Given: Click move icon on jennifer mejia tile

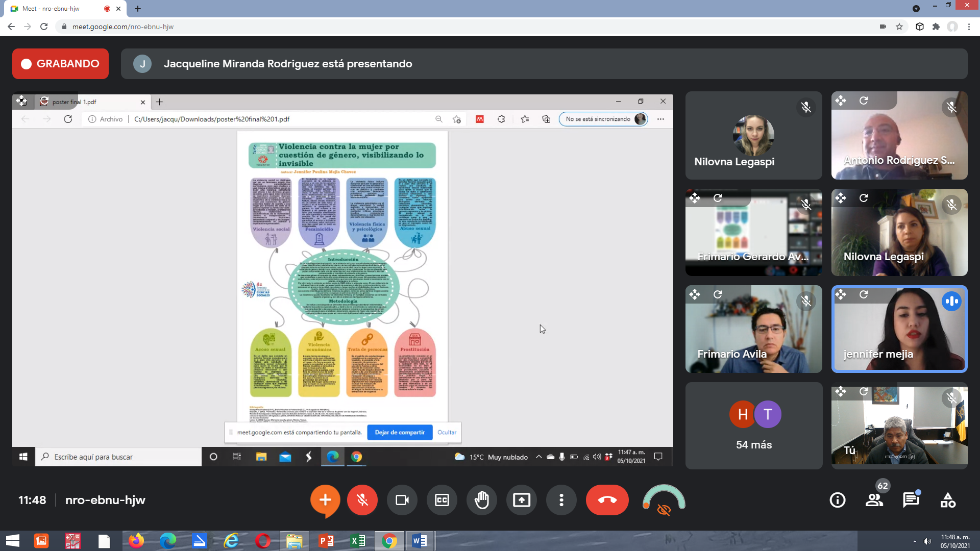Looking at the screenshot, I should coord(841,294).
